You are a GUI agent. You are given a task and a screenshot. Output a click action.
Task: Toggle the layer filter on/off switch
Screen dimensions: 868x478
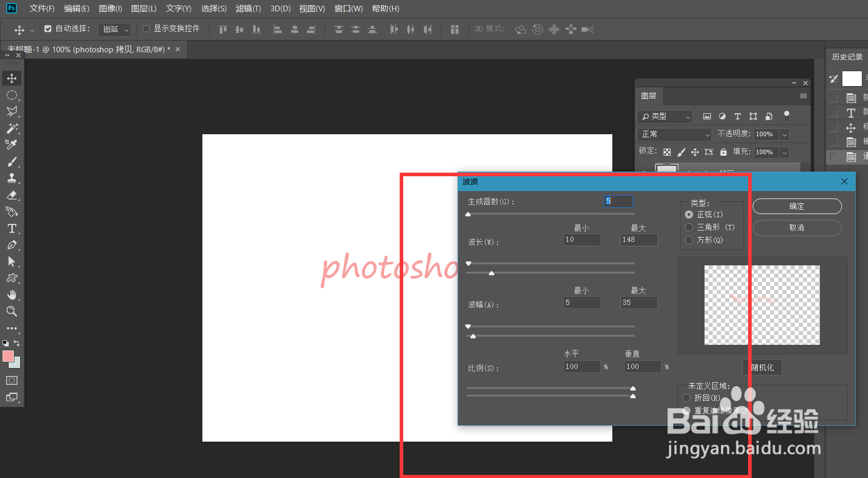[x=787, y=116]
